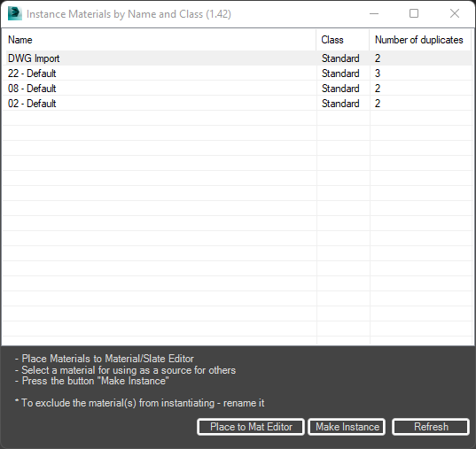Select the 08 - Default material row
This screenshot has height=449, width=476.
point(238,89)
